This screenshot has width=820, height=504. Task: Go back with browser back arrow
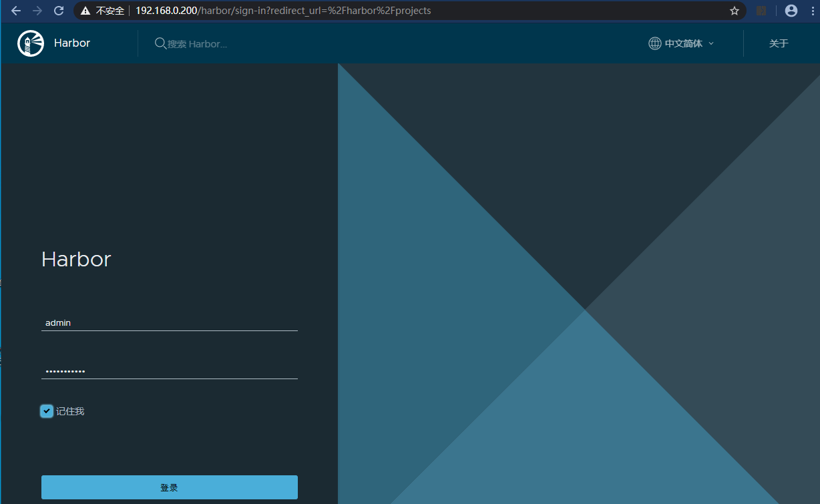tap(16, 11)
